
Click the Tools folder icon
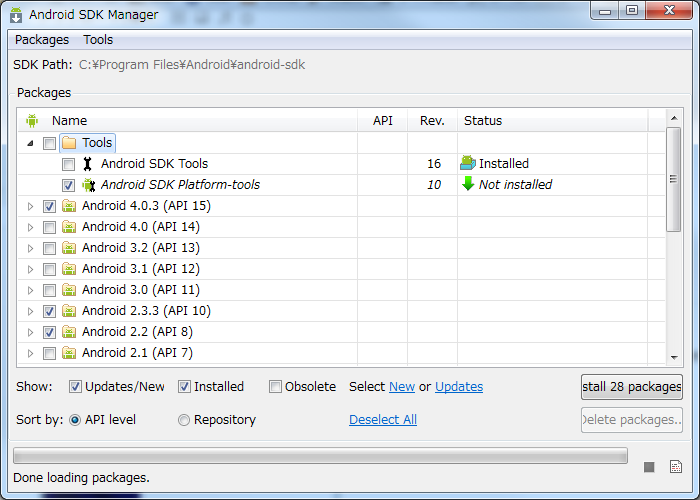tap(69, 143)
